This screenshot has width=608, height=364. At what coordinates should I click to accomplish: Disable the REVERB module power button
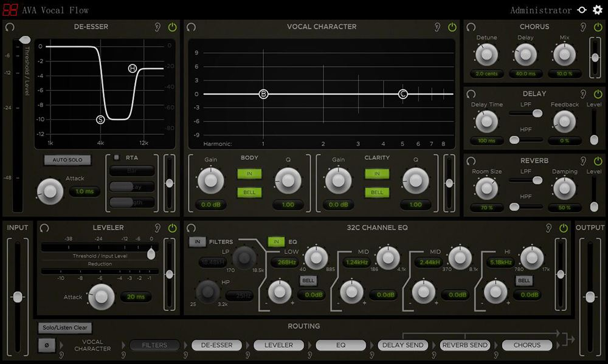pyautogui.click(x=598, y=161)
